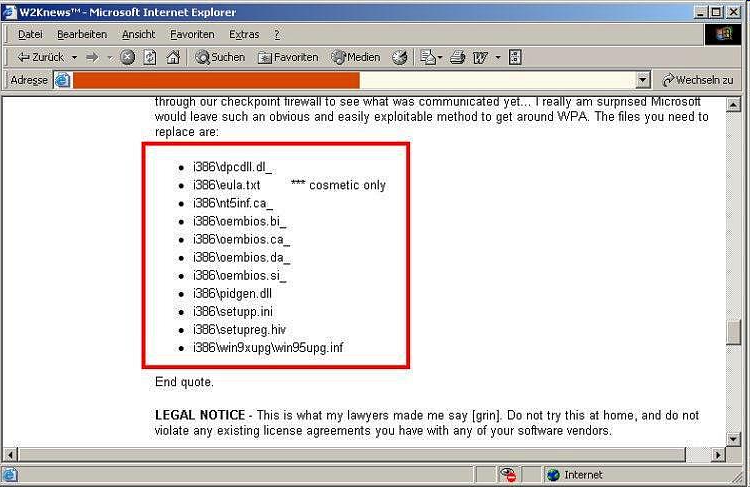The height and width of the screenshot is (487, 750).
Task: Print the page with printer icon
Action: tap(458, 57)
